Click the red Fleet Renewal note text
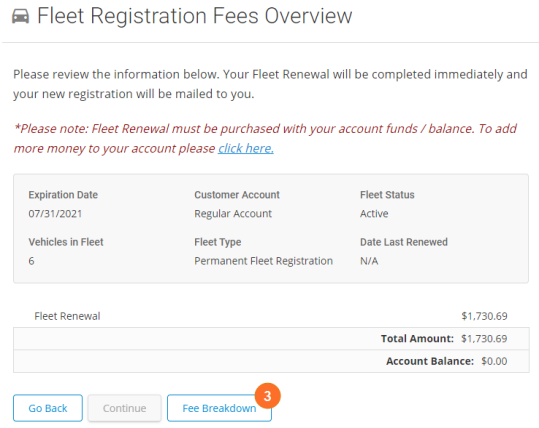The image size is (539, 428). [x=265, y=138]
